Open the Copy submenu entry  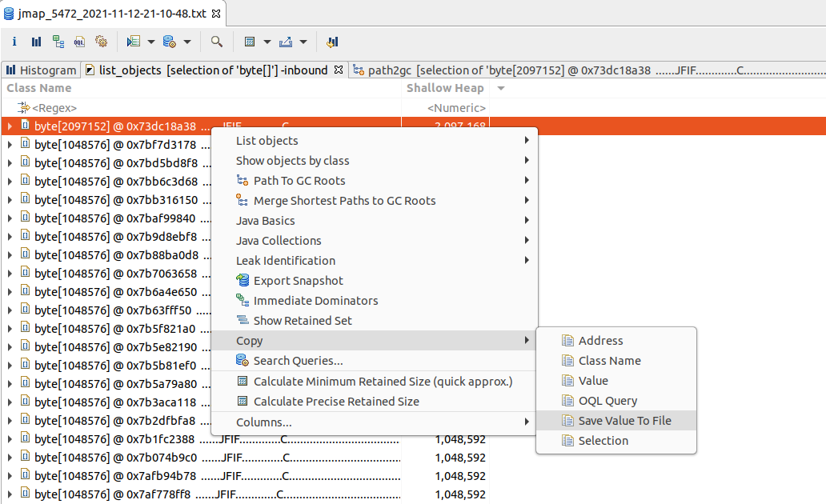pyautogui.click(x=375, y=341)
